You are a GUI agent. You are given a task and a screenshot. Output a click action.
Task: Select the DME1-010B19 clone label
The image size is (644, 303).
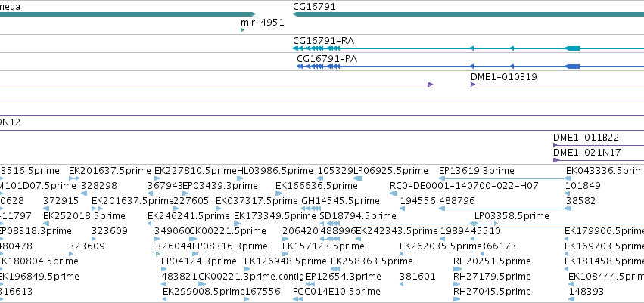pyautogui.click(x=504, y=76)
